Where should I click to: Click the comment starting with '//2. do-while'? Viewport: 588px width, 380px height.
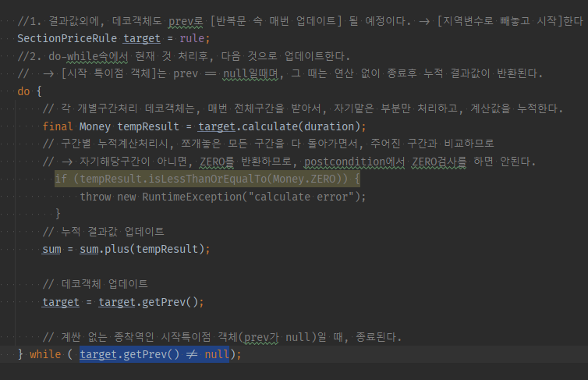pyautogui.click(x=184, y=56)
